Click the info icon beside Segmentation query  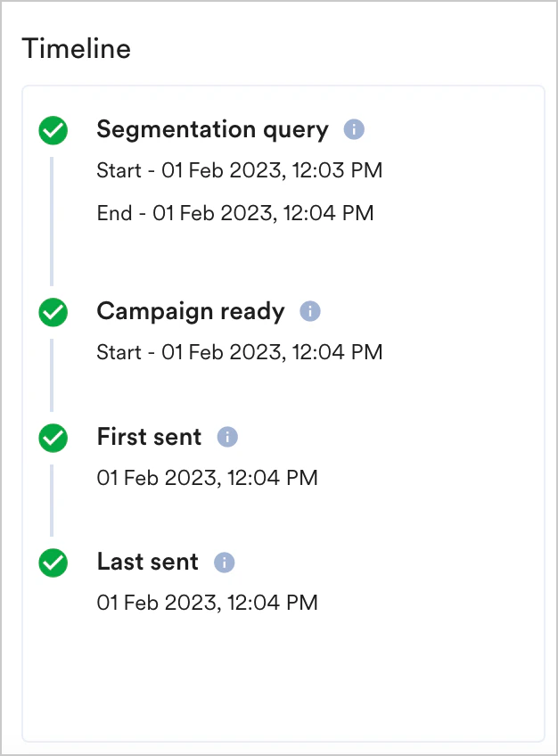click(354, 129)
